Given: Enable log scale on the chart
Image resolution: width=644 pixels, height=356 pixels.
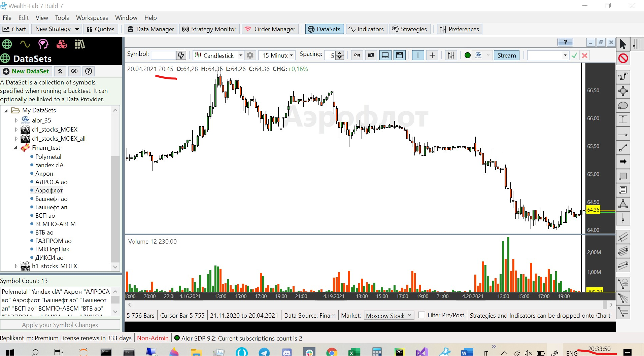Looking at the screenshot, I should point(357,55).
